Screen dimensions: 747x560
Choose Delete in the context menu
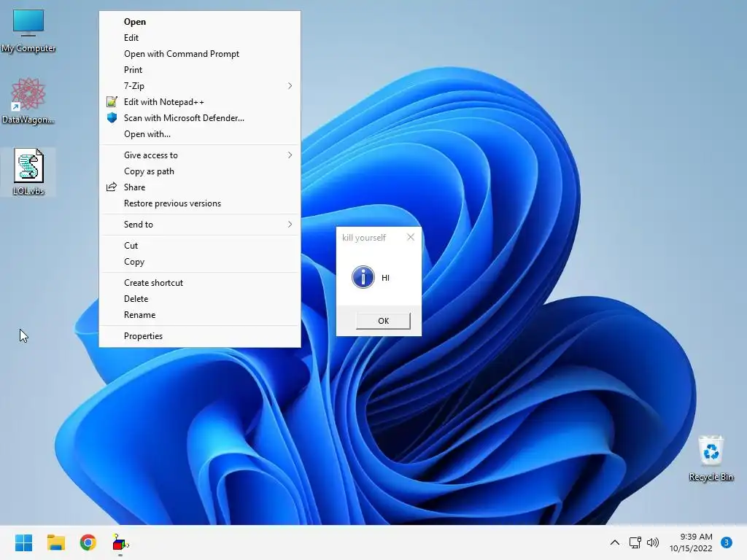pyautogui.click(x=200, y=299)
